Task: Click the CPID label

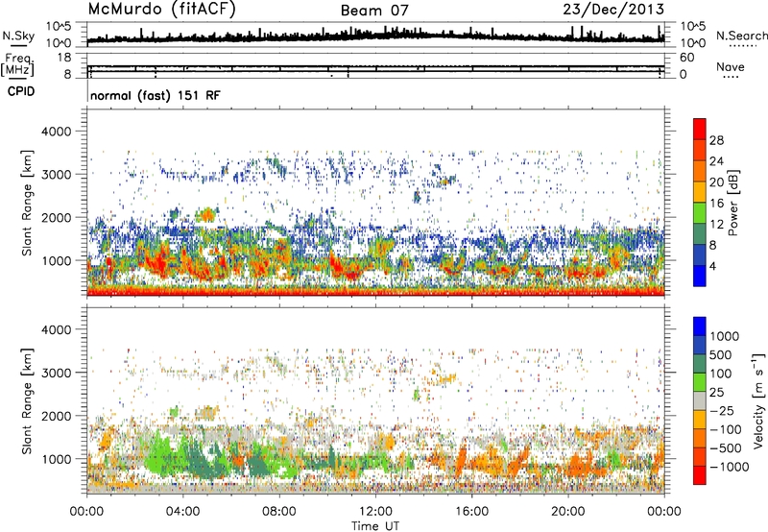Action: [x=21, y=91]
